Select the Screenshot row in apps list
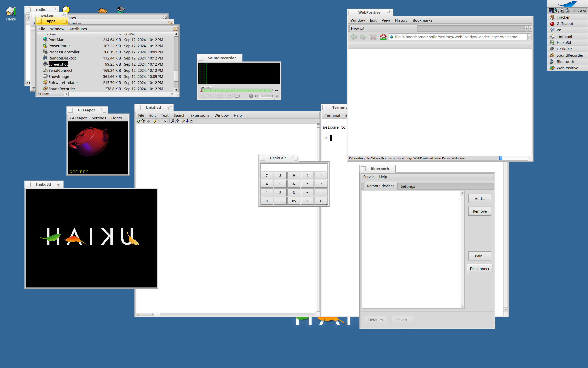The width and height of the screenshot is (588, 368). tap(105, 64)
